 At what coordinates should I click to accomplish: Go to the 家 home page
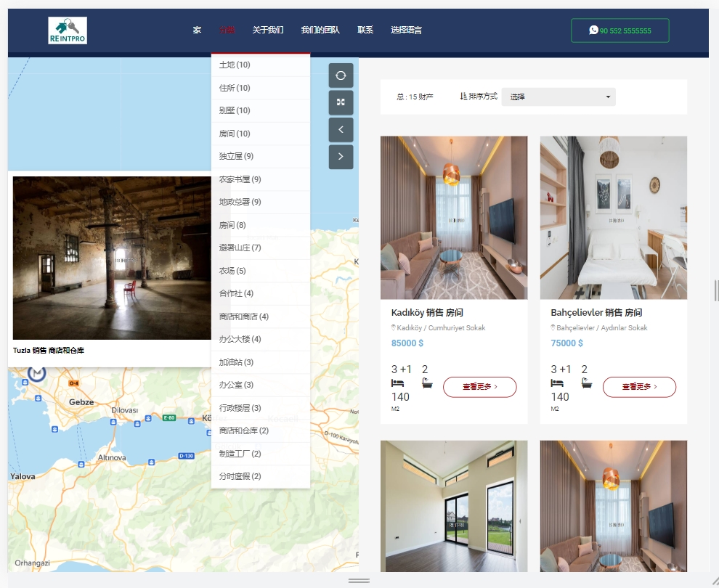click(197, 30)
